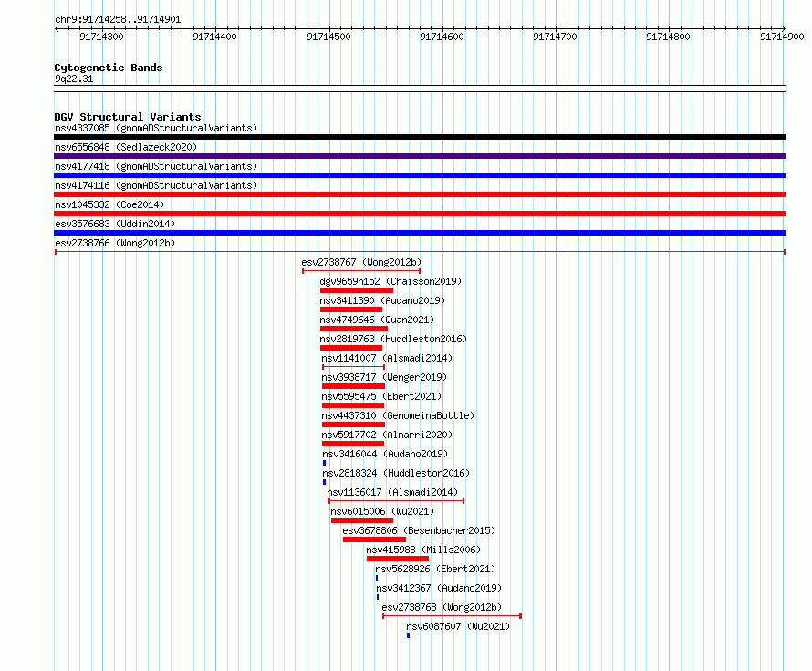
Task: Click the nsv6087607 (Wu2021) label
Action: 458,626
